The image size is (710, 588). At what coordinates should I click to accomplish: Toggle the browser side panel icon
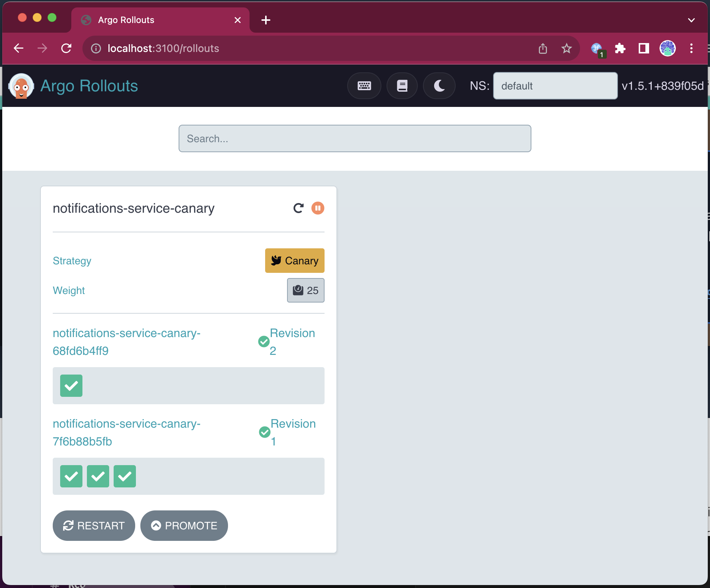click(x=644, y=48)
